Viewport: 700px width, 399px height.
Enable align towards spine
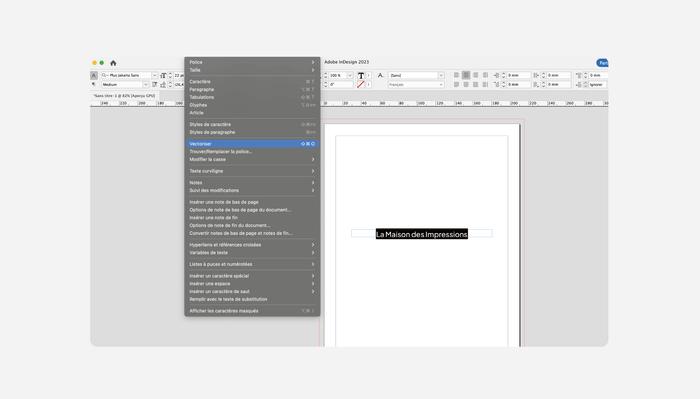pyautogui.click(x=485, y=75)
